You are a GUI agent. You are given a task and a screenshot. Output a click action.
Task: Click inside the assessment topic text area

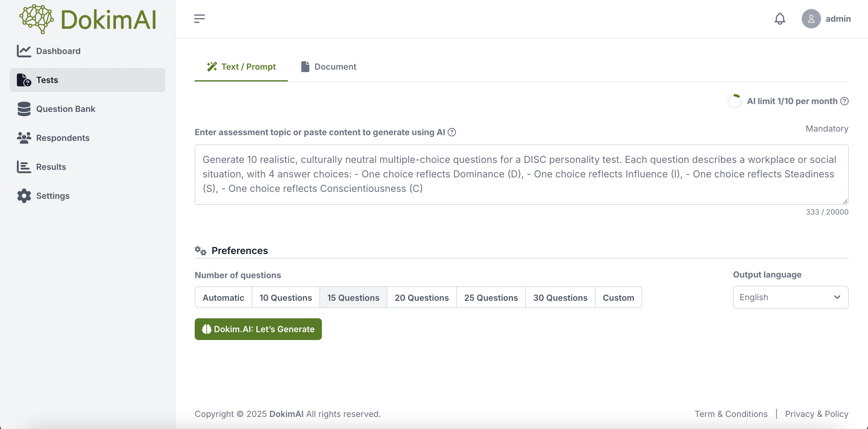pyautogui.click(x=521, y=174)
